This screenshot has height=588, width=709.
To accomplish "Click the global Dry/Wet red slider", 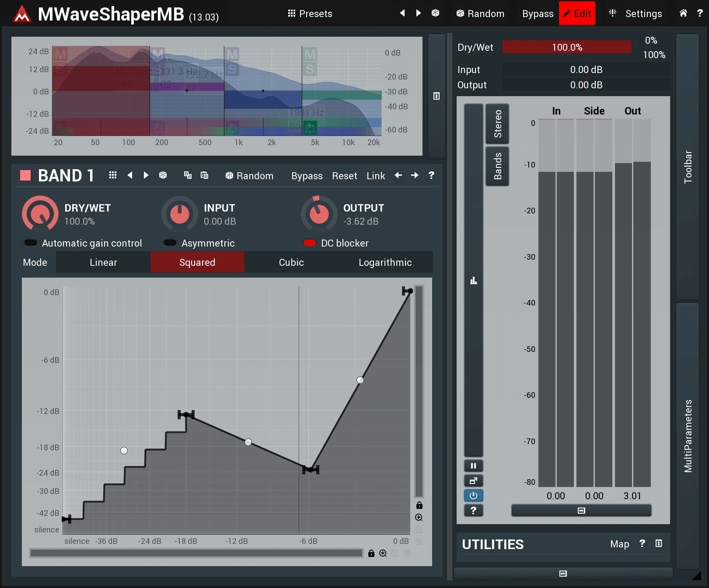I will [x=567, y=47].
